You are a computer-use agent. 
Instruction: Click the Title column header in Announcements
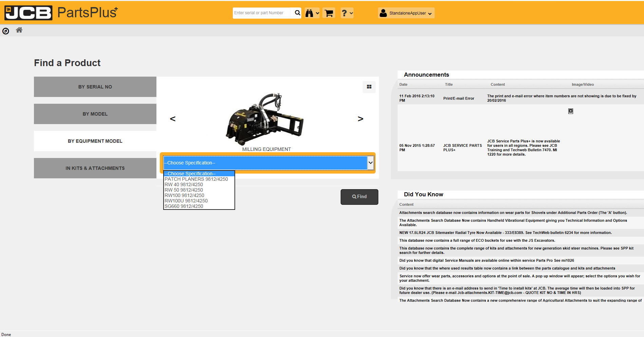coord(449,84)
